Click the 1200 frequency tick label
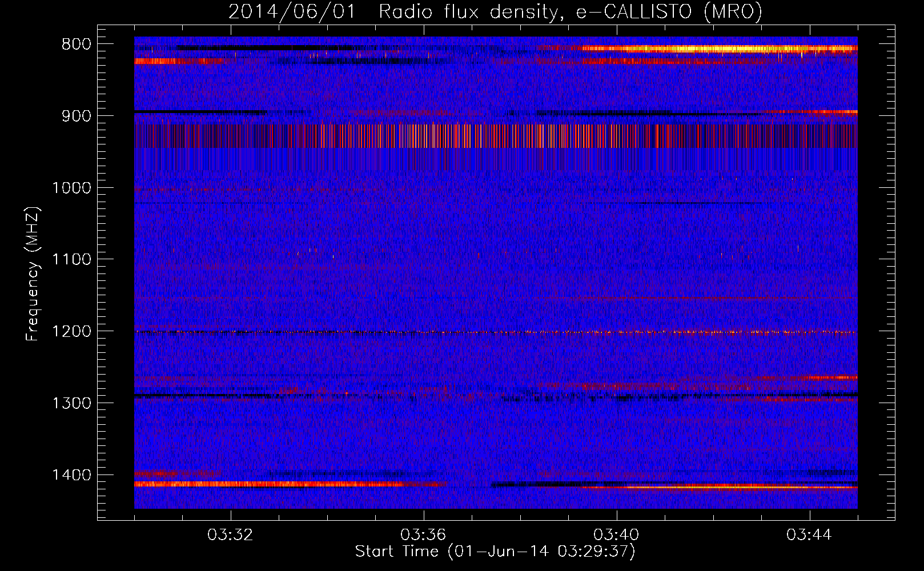Screen dimensions: 924x571 (71, 331)
